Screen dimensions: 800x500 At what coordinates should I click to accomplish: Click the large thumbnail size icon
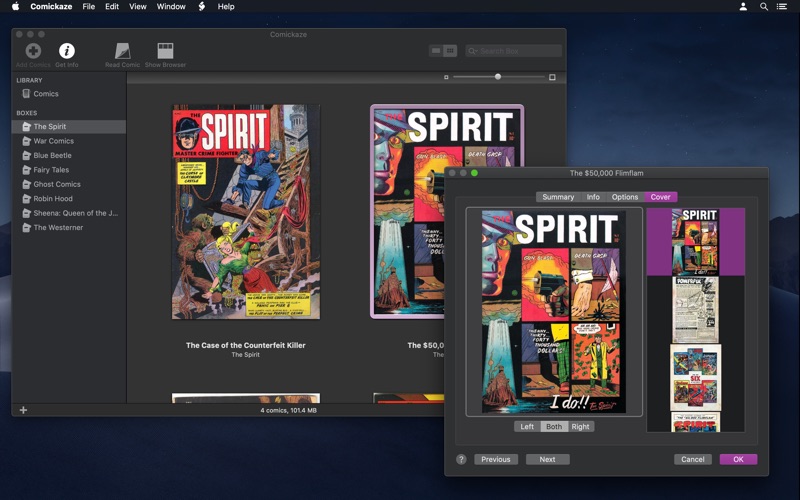[x=552, y=78]
